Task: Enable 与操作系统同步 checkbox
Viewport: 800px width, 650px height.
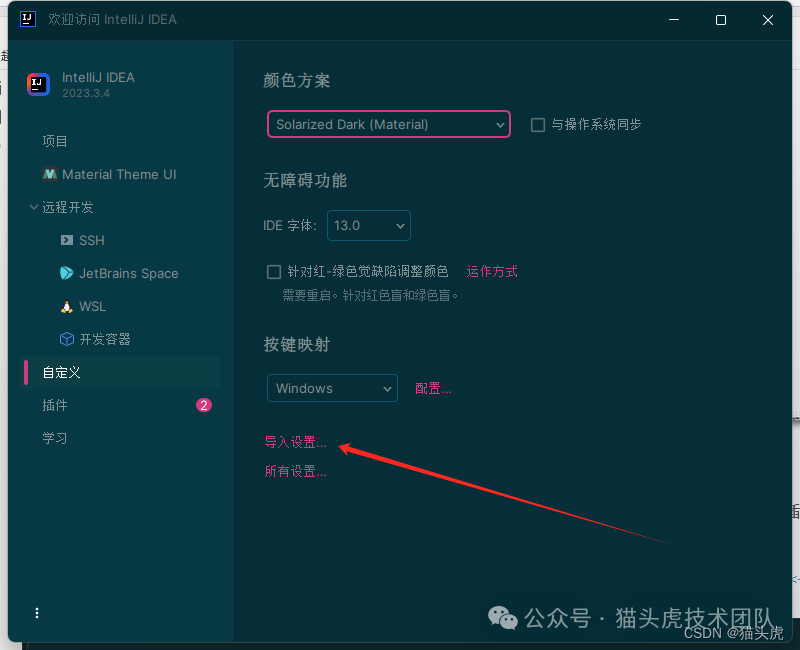Action: (538, 125)
